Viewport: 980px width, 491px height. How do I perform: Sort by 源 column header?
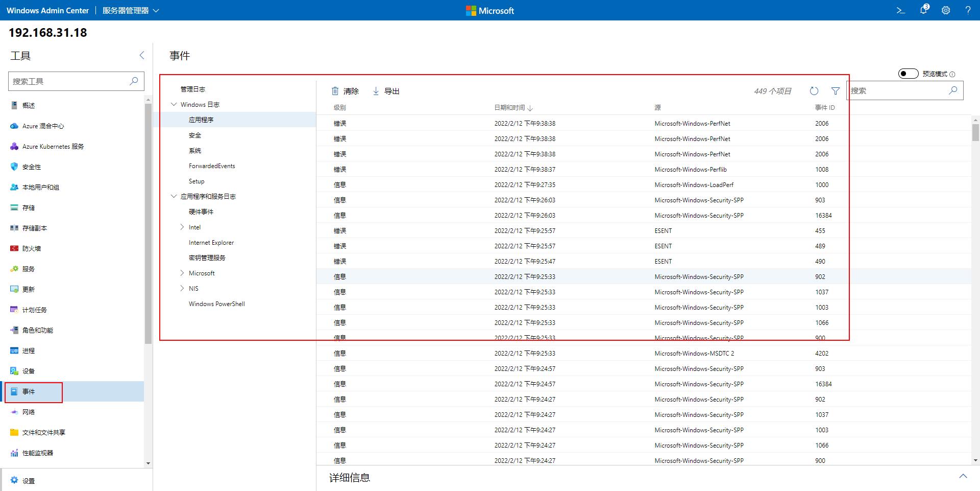658,107
